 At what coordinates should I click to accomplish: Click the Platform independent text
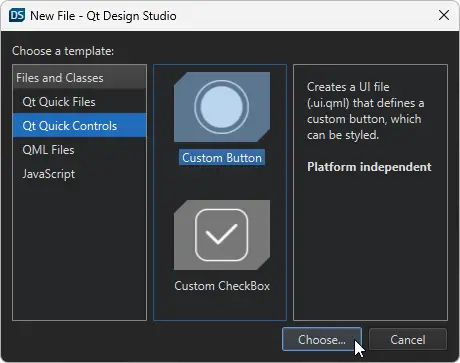point(369,167)
